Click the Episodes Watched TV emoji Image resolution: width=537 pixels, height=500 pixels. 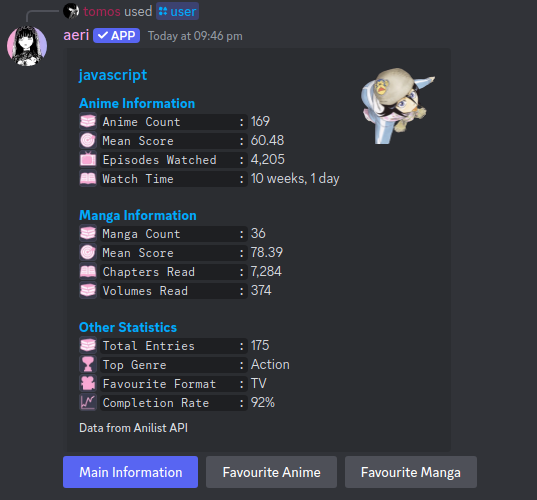pyautogui.click(x=88, y=159)
